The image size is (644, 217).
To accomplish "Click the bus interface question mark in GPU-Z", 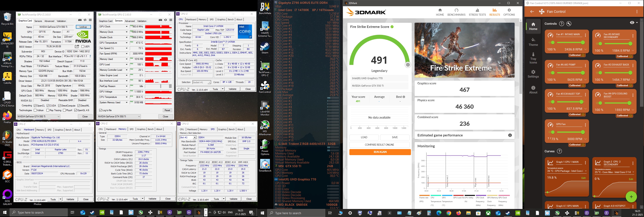I will [x=90, y=56].
